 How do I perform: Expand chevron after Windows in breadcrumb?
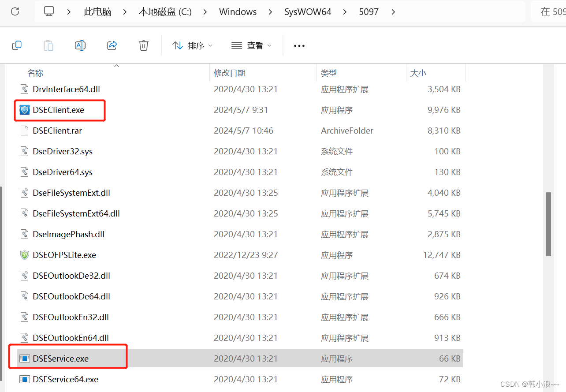(x=271, y=12)
